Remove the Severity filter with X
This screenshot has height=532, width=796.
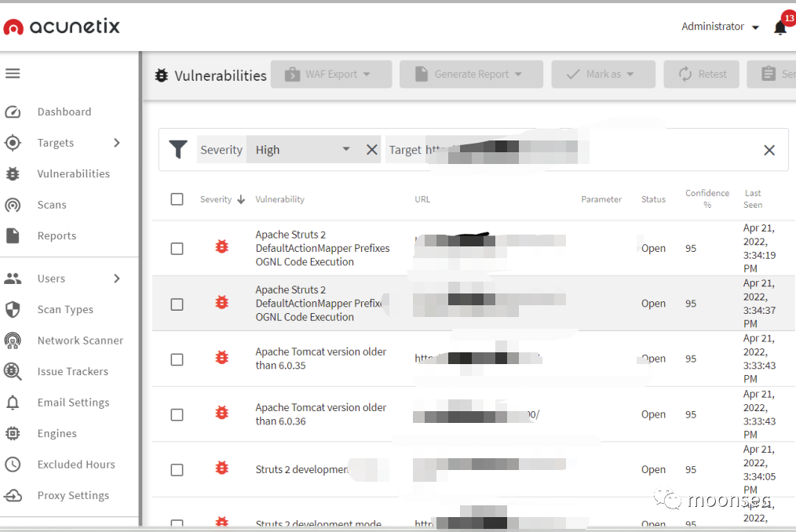372,150
